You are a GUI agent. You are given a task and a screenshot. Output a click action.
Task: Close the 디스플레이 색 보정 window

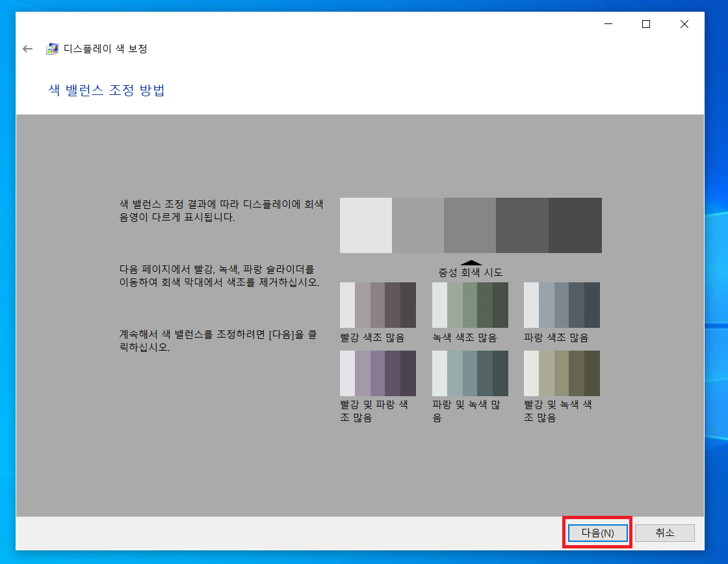(684, 23)
